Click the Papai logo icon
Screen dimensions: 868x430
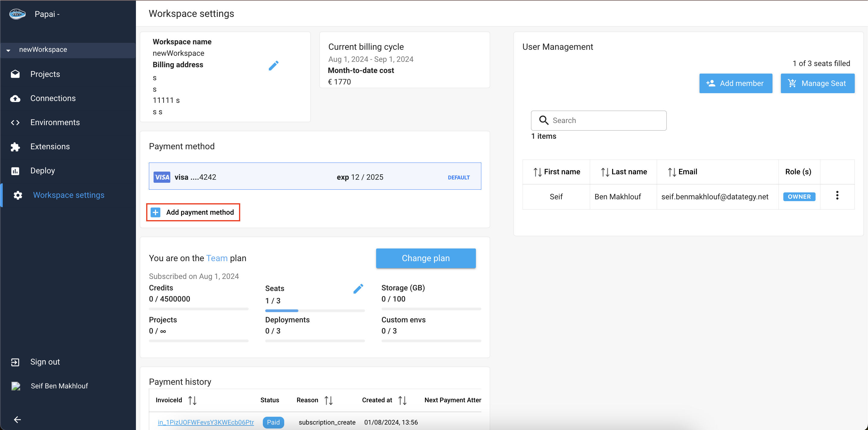point(17,14)
